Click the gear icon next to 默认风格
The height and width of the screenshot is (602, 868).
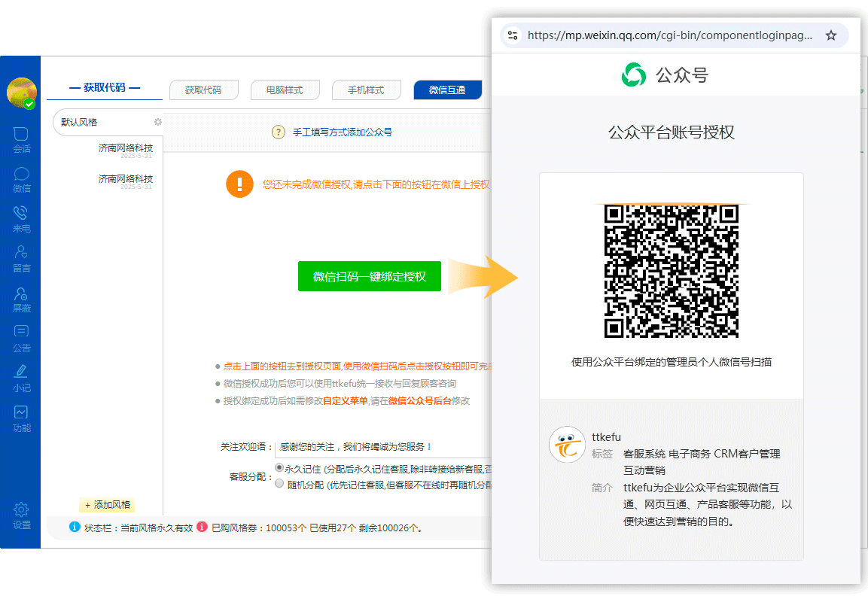[x=158, y=122]
